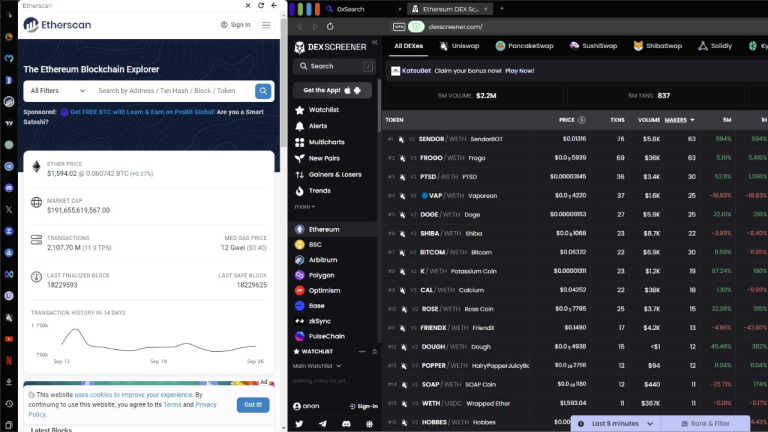
Task: Open the Etherscan hamburger menu
Action: (x=266, y=25)
